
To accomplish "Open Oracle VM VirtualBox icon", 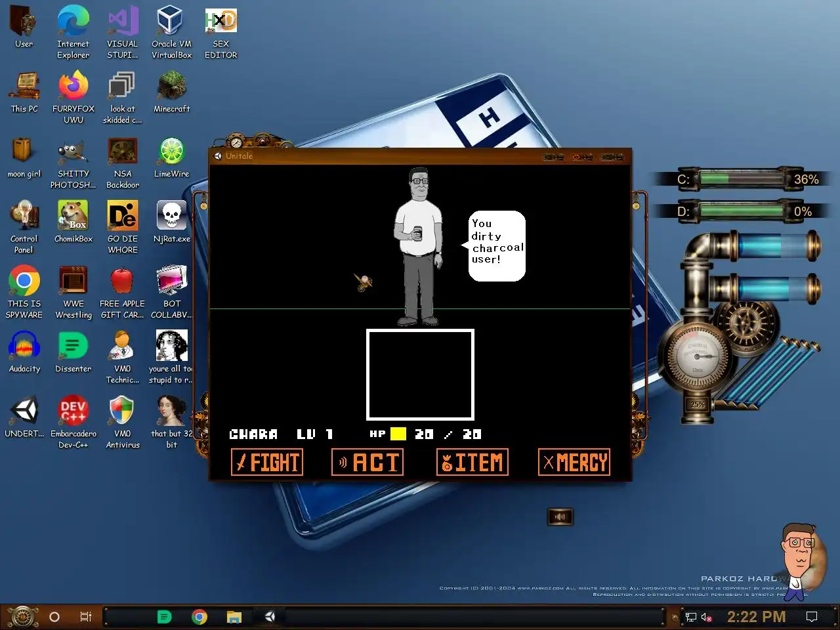I will click(x=171, y=32).
